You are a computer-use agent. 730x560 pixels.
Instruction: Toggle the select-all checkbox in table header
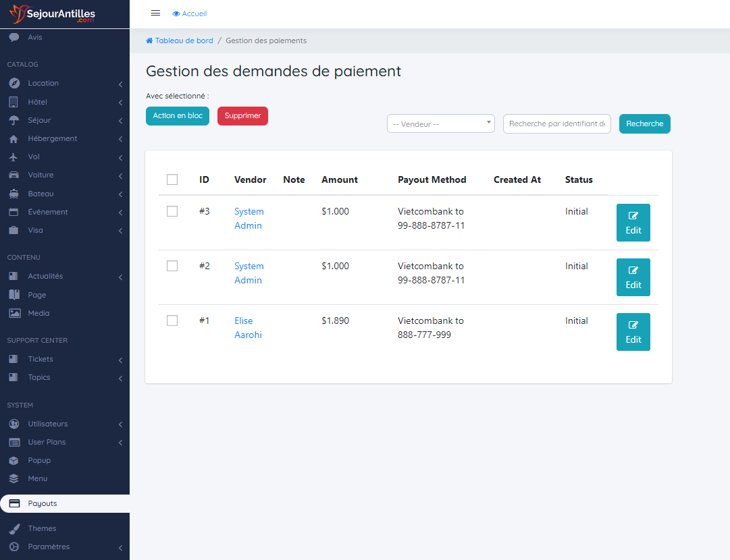pos(172,179)
